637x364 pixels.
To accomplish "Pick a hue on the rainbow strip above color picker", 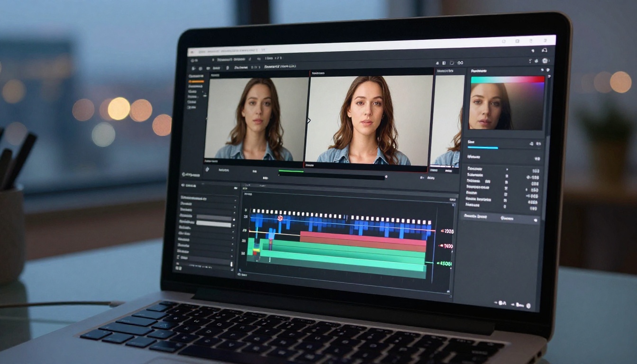I will tap(507, 80).
